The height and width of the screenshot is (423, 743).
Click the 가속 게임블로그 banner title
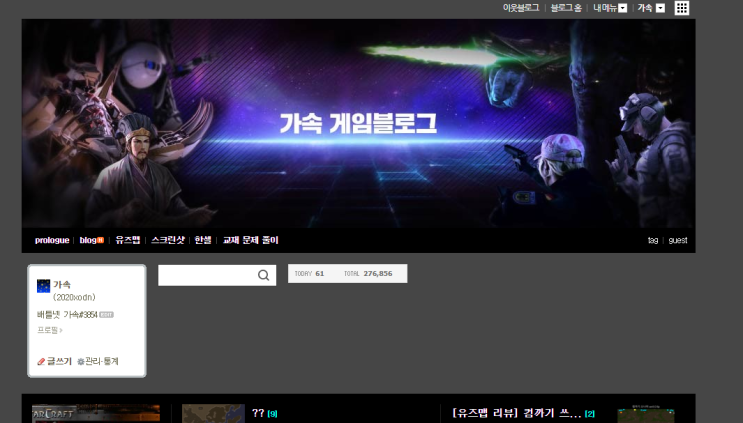(358, 123)
